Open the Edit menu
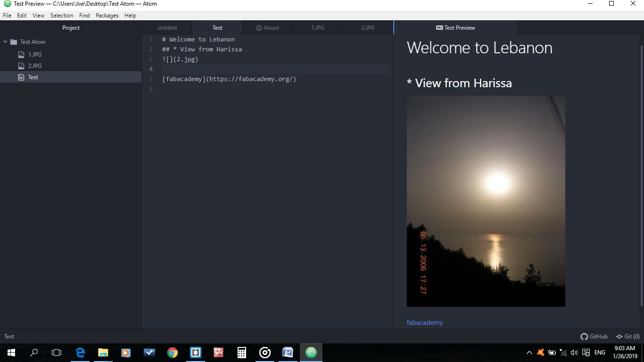This screenshot has height=362, width=644. [x=22, y=16]
